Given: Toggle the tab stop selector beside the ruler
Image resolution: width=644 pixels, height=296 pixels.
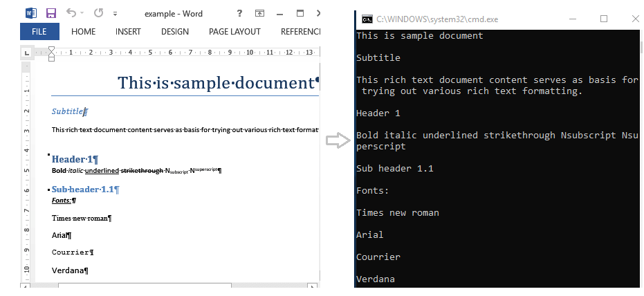Looking at the screenshot, I should 27,53.
